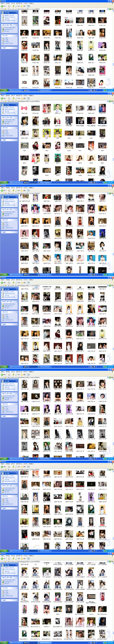Toggle the Folders (폴더) pane in the topmost toolbar

point(23,6)
